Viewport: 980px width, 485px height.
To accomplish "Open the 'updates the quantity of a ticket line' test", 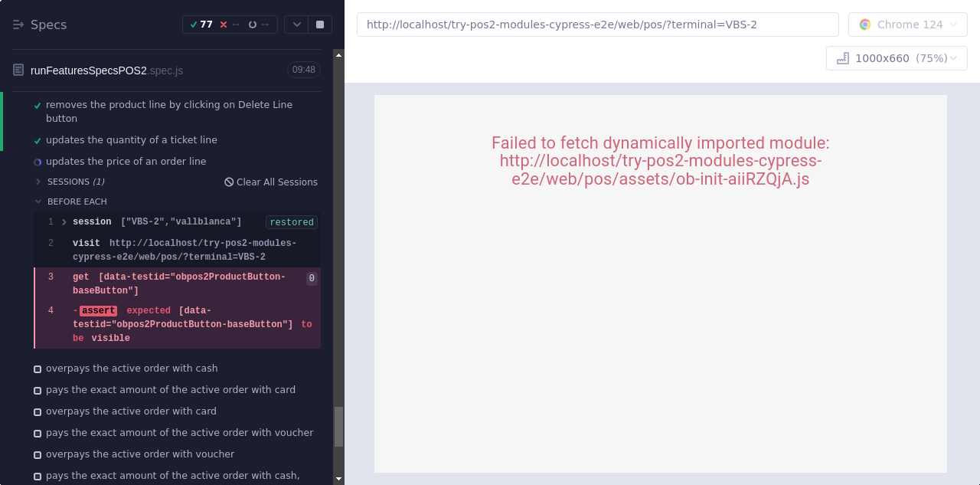I will 131,140.
